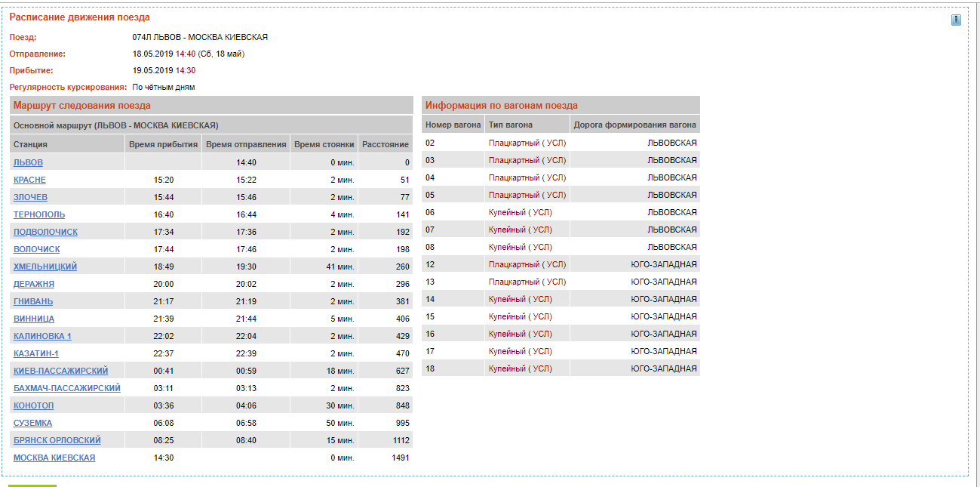Select the КИЕВ-ПАССАЖИРСКИЙ station link
Screen dimensions: 980x487
60,371
